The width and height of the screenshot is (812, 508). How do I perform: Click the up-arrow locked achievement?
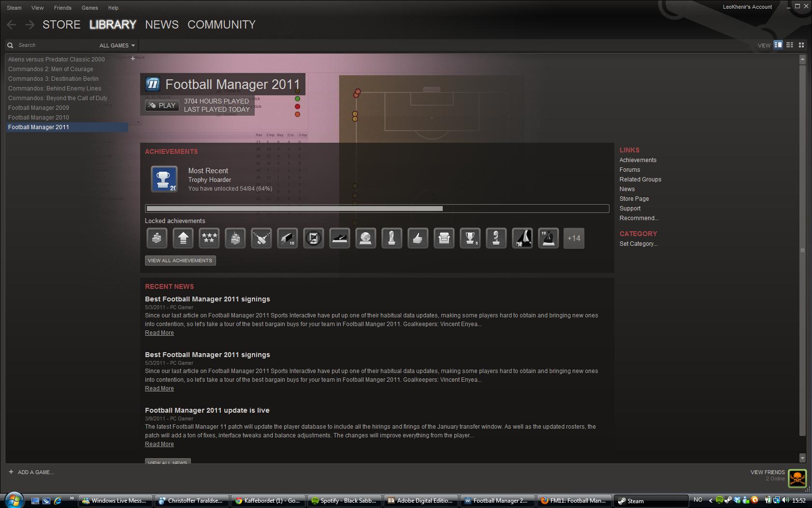[183, 238]
